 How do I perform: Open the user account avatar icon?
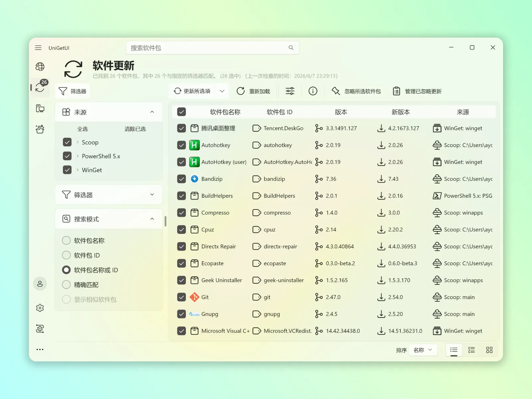pos(40,284)
